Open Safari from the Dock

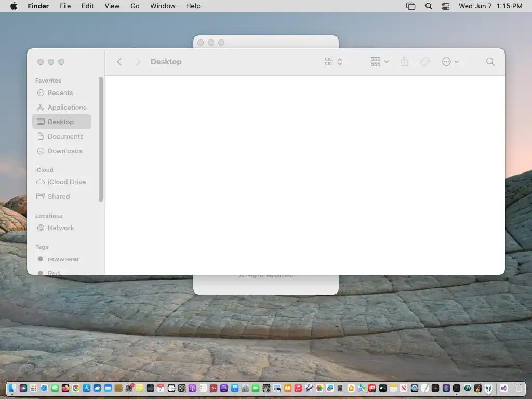coord(44,388)
